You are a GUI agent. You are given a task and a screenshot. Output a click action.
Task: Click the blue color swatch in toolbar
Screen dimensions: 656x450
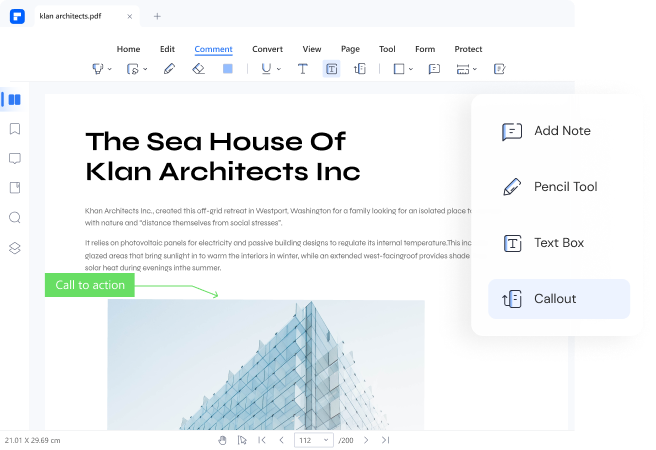(228, 69)
